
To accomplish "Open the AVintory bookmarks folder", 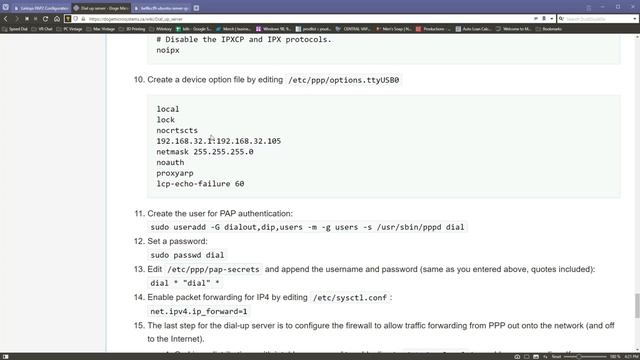I will pyautogui.click(x=161, y=29).
